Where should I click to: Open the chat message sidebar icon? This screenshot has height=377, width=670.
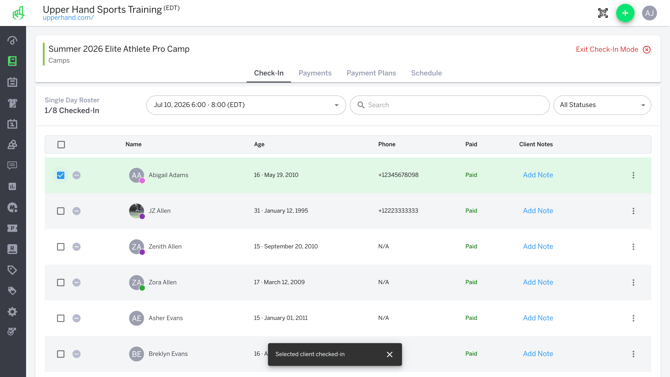tap(12, 165)
